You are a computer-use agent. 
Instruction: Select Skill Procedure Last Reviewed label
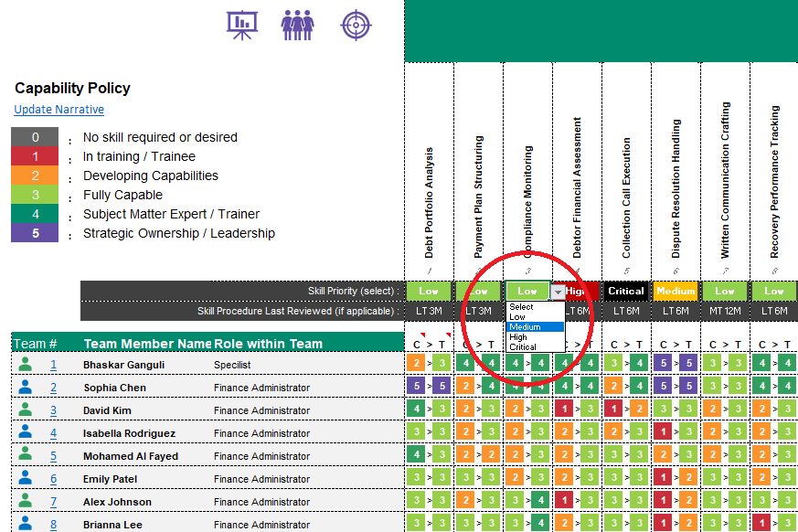[x=298, y=311]
